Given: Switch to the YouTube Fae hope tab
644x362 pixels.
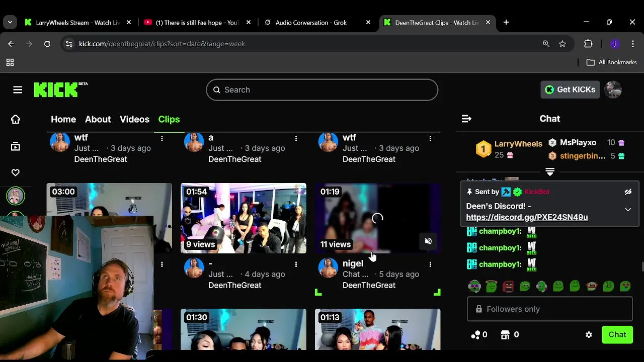Looking at the screenshot, I should point(198,23).
